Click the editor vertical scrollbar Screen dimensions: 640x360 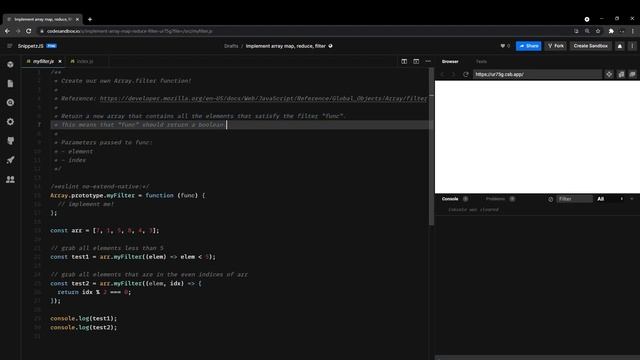[x=431, y=146]
